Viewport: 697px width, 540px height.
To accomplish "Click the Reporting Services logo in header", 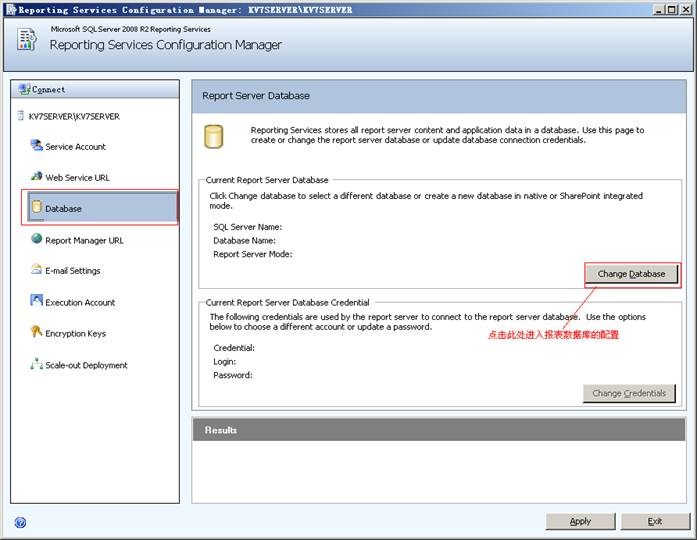I will [x=27, y=39].
